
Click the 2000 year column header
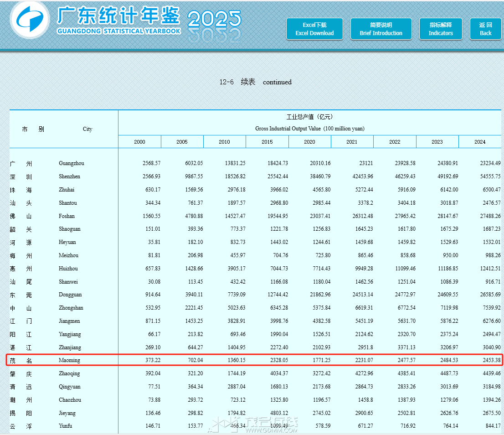tap(139, 141)
